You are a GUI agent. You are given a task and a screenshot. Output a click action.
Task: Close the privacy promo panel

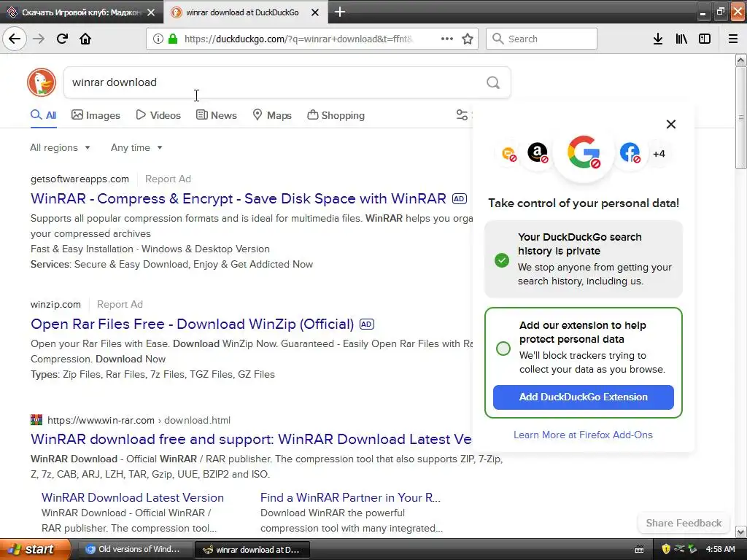point(671,124)
